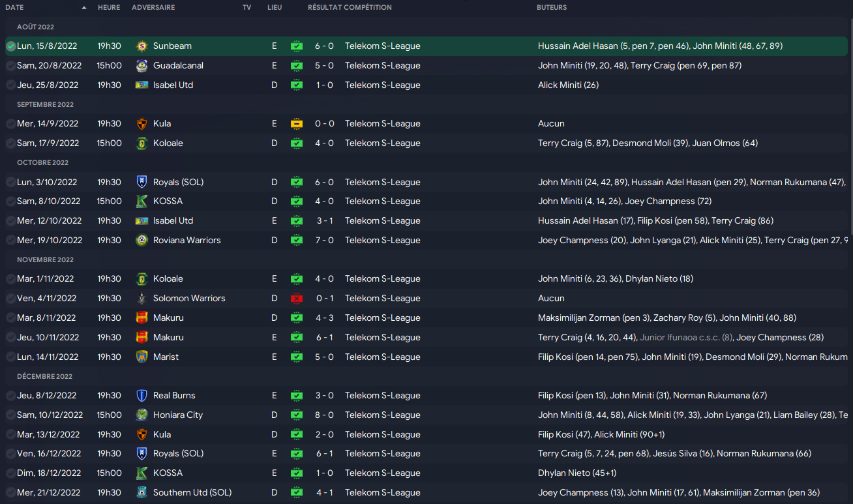This screenshot has height=504, width=853.
Task: Open the Roviana Warriors opponent link
Action: point(187,241)
